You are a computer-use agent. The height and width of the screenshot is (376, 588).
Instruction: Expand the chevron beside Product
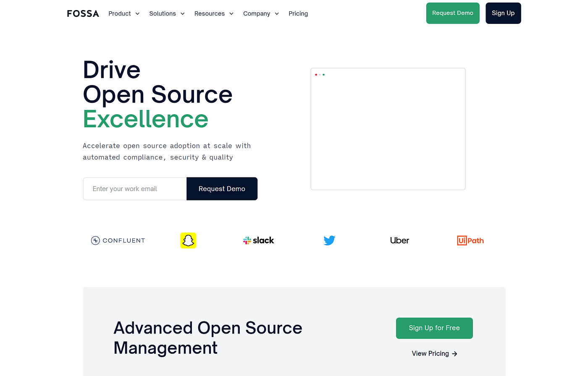[x=137, y=14]
